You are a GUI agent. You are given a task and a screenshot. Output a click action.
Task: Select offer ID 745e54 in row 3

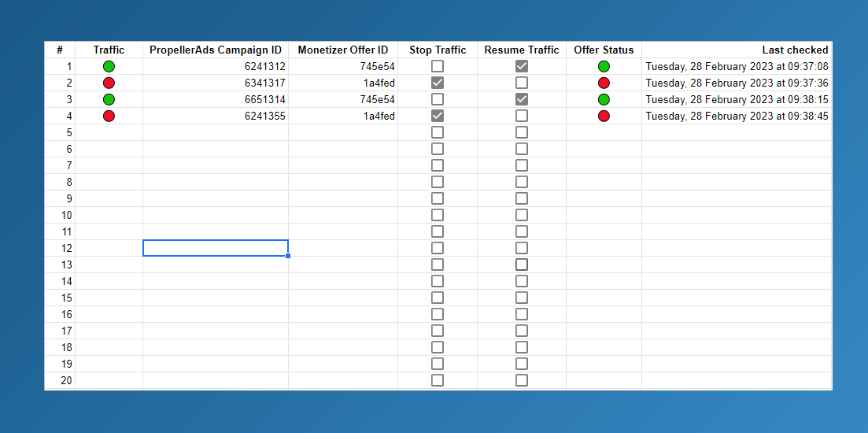point(342,100)
